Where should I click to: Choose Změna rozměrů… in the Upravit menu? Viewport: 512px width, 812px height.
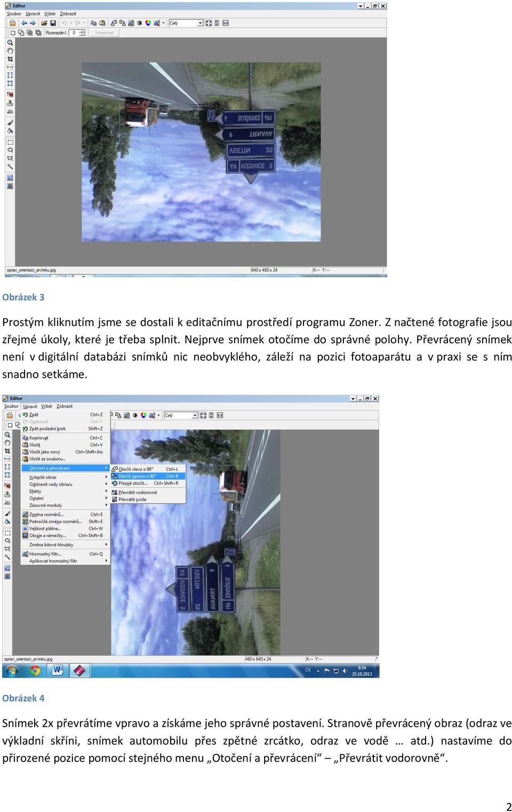65,514
